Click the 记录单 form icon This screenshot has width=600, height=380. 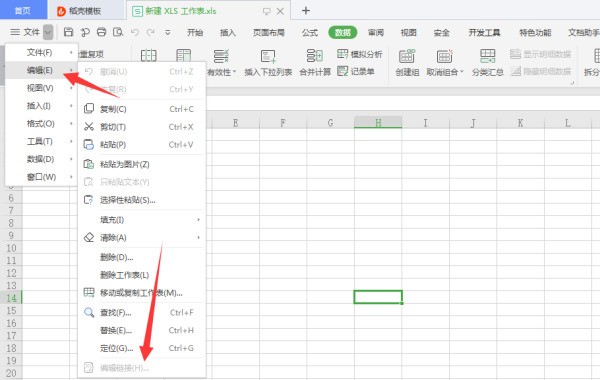coord(343,71)
